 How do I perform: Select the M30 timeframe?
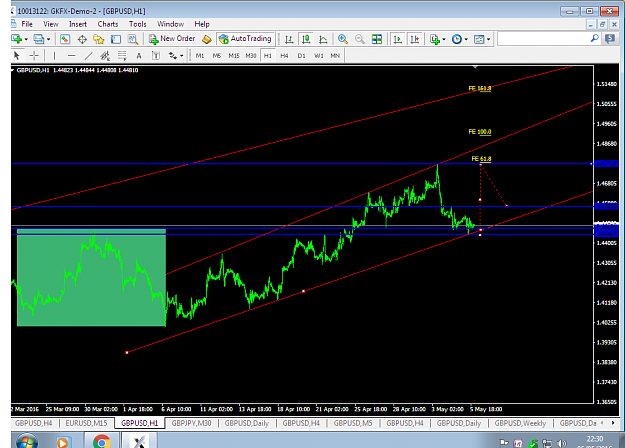[251, 55]
